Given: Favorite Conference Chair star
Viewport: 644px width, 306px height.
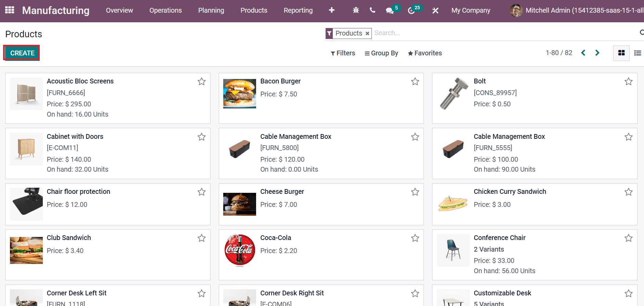Looking at the screenshot, I should (629, 238).
